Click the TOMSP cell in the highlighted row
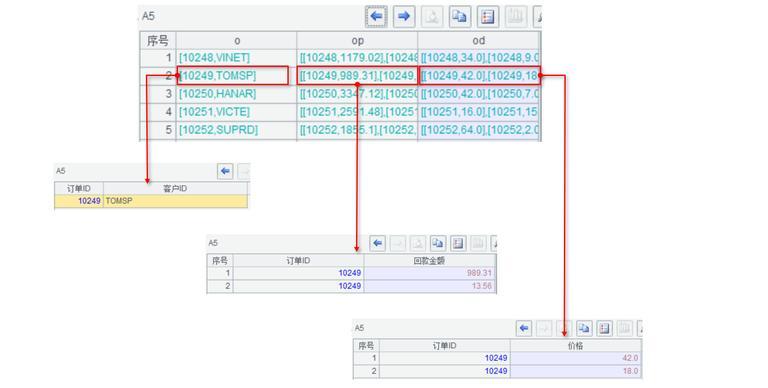This screenshot has height=388, width=768. tap(175, 201)
